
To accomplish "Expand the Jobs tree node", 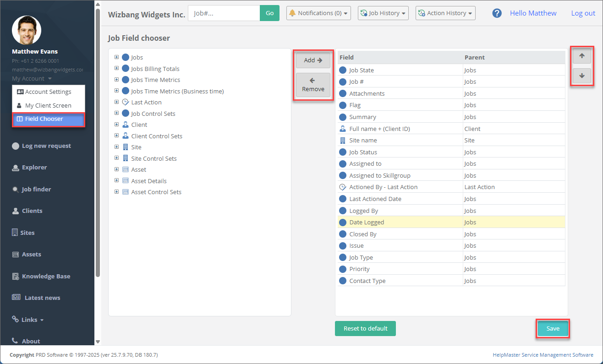I will [x=116, y=57].
